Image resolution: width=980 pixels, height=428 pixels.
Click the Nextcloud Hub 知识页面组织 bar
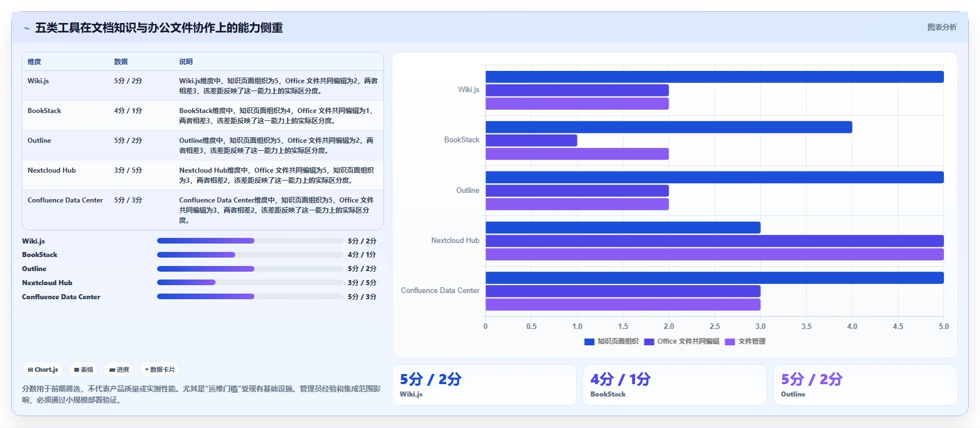tap(623, 228)
